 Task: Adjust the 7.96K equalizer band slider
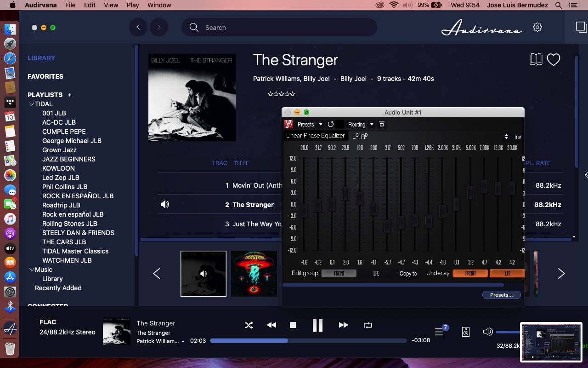pos(484,186)
